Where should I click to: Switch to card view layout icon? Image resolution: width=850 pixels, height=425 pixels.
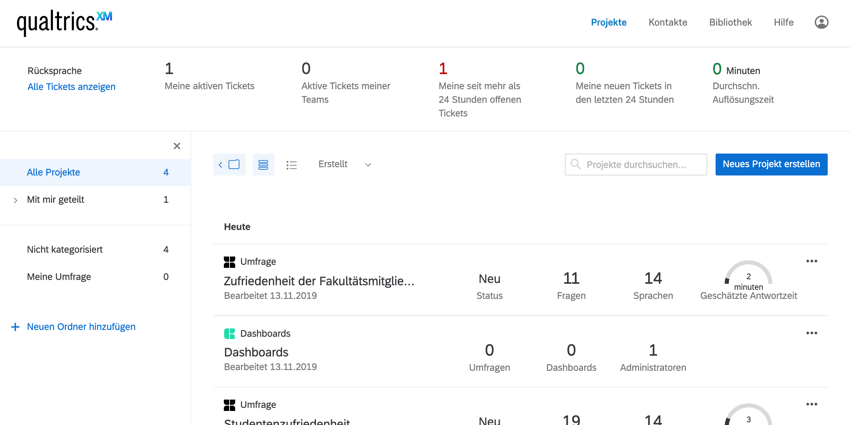[x=263, y=164]
